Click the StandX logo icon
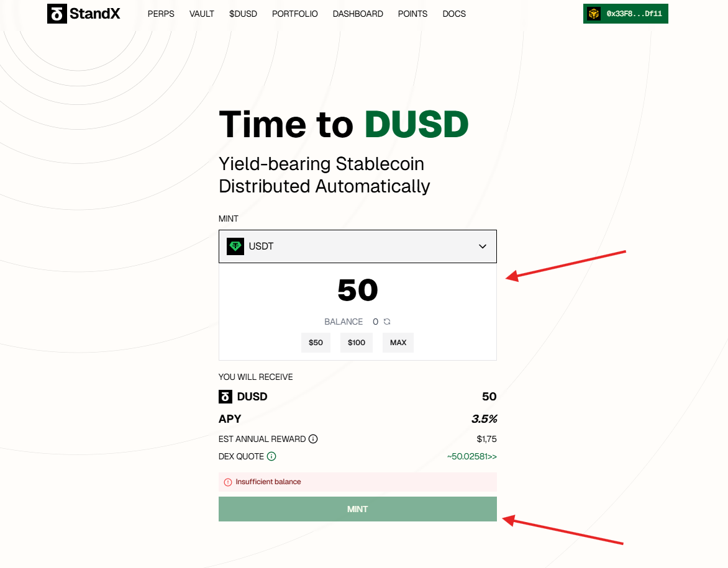This screenshot has width=728, height=568. tap(57, 14)
